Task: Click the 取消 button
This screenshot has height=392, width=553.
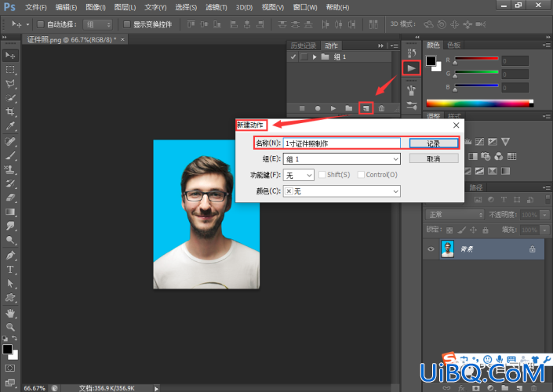Action: coord(434,158)
